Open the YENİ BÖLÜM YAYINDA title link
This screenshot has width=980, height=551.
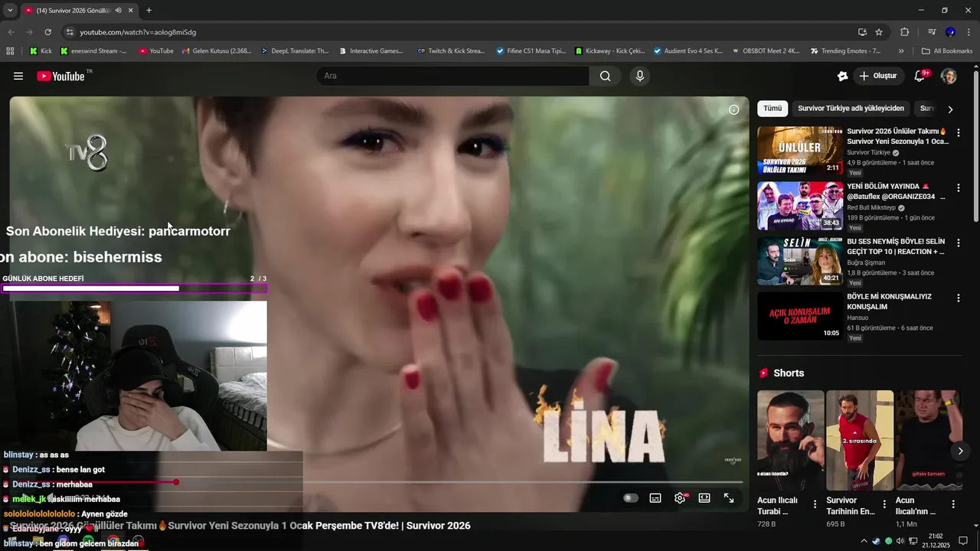896,191
